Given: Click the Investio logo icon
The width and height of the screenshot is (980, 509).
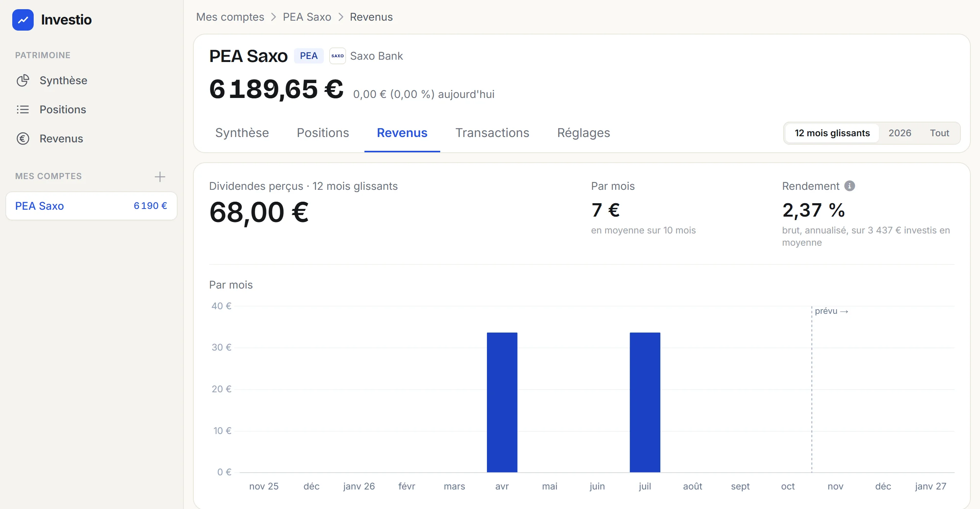Looking at the screenshot, I should (x=23, y=20).
